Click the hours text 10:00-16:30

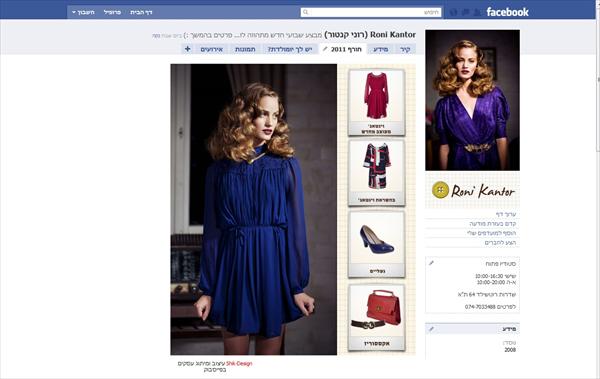pos(489,276)
